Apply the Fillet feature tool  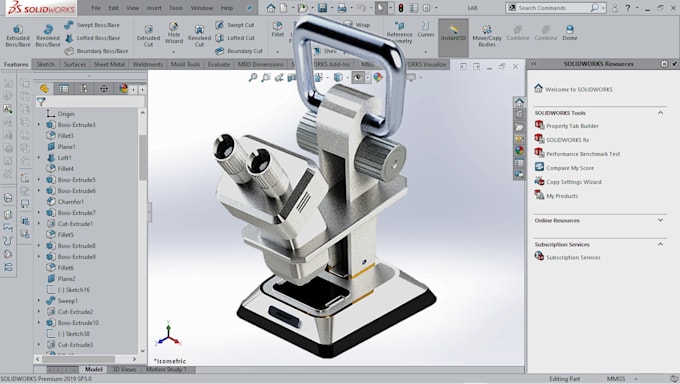(278, 29)
